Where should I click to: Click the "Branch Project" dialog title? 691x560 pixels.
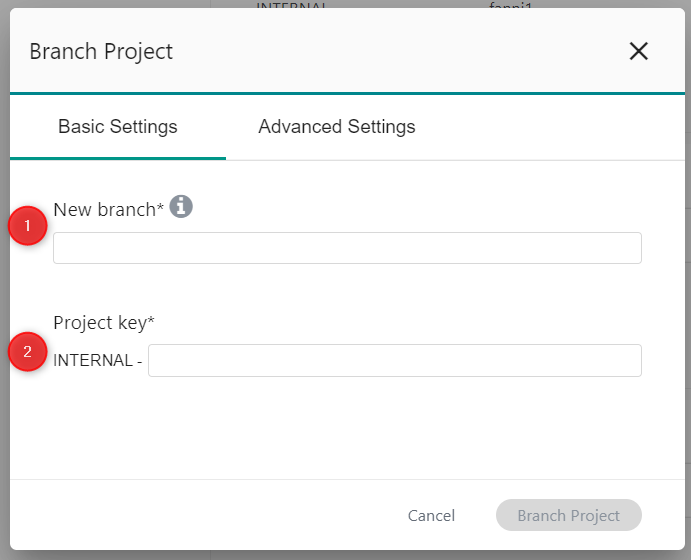point(101,52)
